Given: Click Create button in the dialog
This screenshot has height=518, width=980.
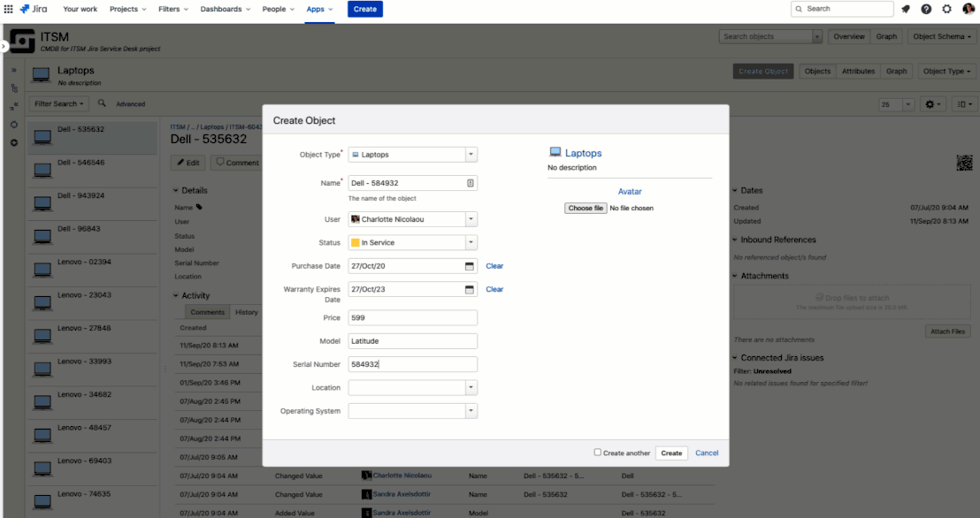Looking at the screenshot, I should click(671, 453).
